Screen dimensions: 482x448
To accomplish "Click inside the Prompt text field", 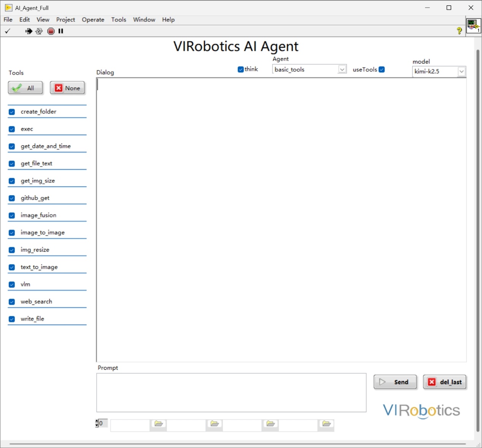I will (x=231, y=392).
